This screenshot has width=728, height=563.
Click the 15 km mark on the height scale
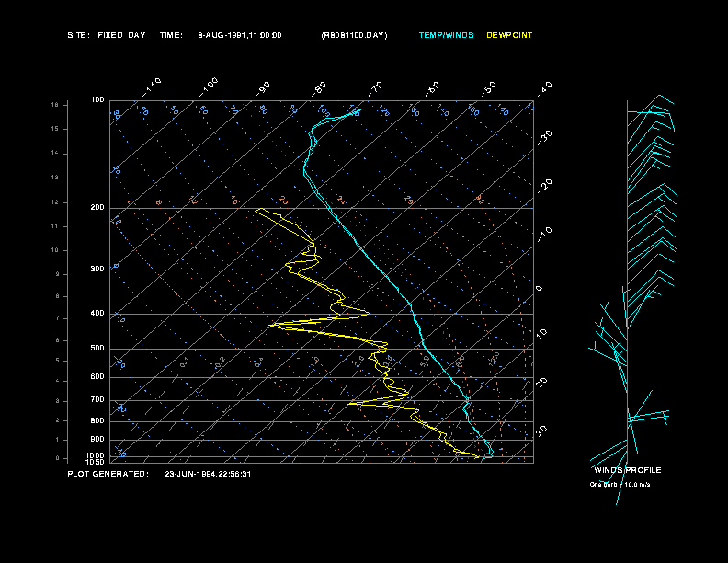click(x=55, y=129)
